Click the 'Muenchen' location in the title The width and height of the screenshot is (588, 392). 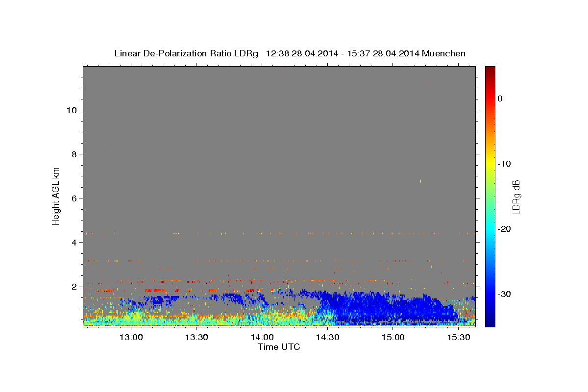point(444,53)
